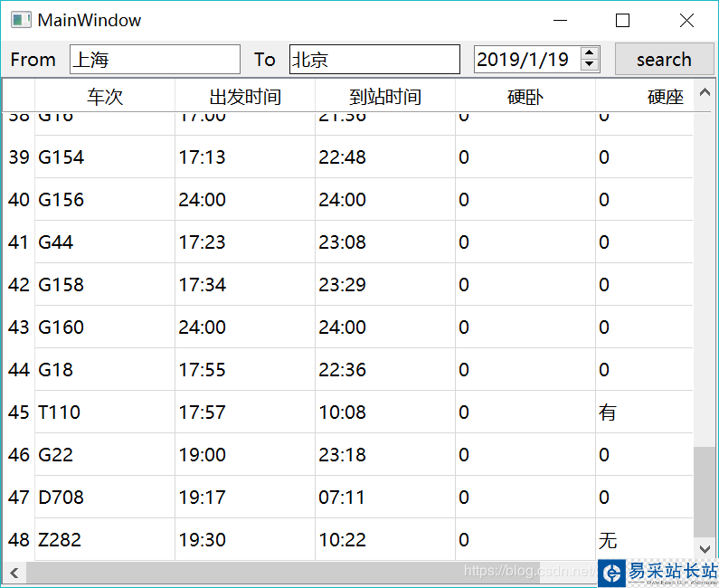Focus the To station input field
The width and height of the screenshot is (719, 588).
374,60
